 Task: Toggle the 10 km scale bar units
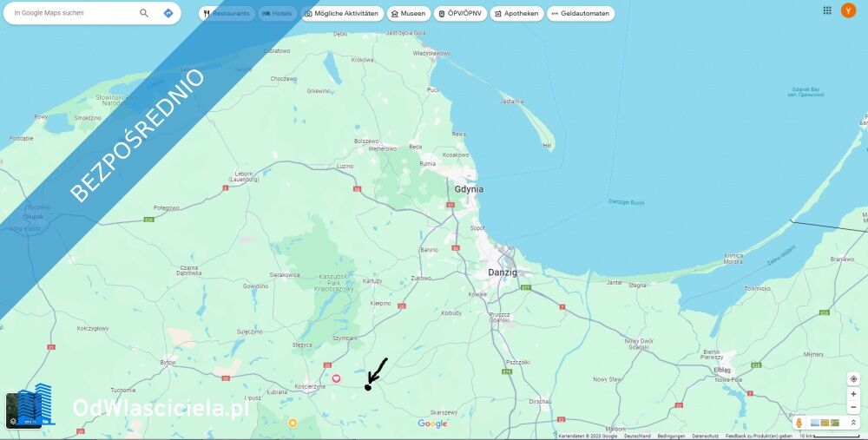[829, 437]
